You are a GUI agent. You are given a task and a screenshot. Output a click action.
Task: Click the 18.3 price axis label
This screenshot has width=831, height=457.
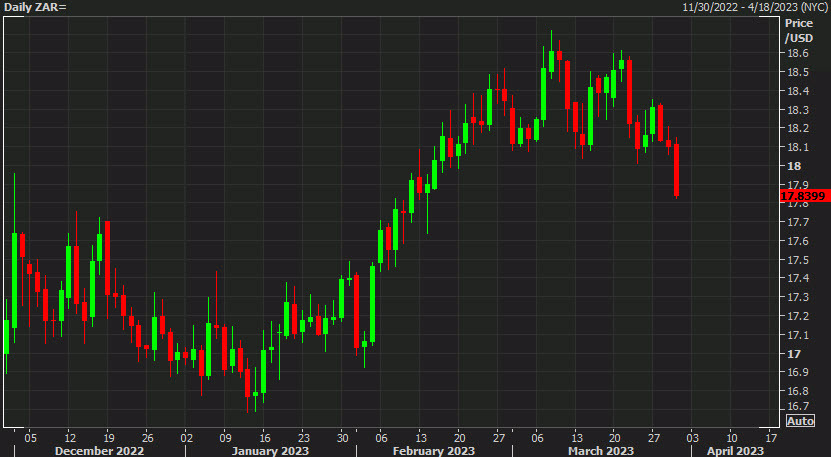click(798, 110)
